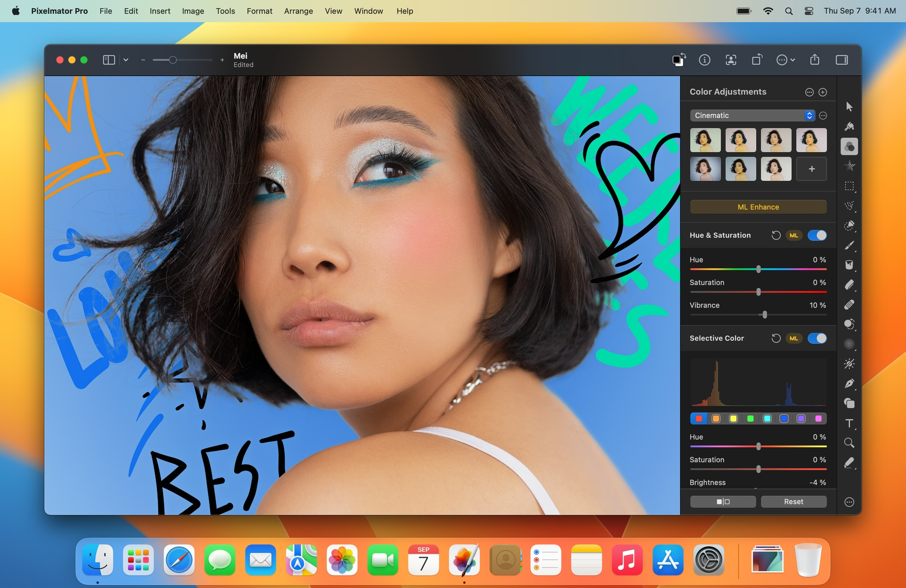Select the cyan Selective Color swatch
This screenshot has height=588, width=906.
coord(767,418)
